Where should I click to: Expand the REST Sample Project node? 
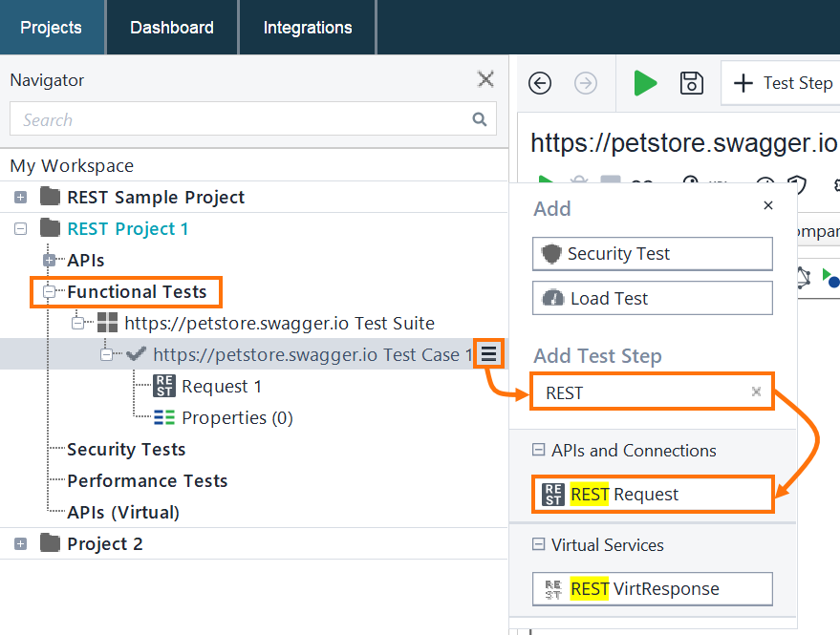point(21,197)
